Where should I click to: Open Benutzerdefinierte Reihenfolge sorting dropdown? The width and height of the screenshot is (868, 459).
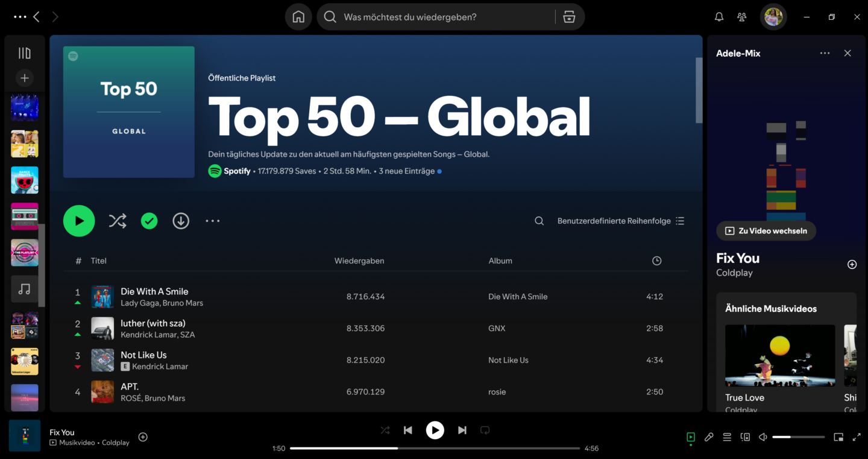click(614, 221)
